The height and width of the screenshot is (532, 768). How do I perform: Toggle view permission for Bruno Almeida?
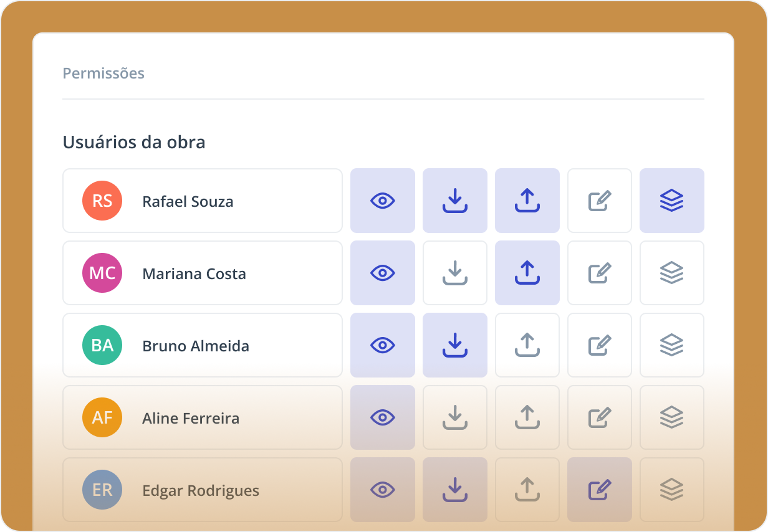point(383,345)
